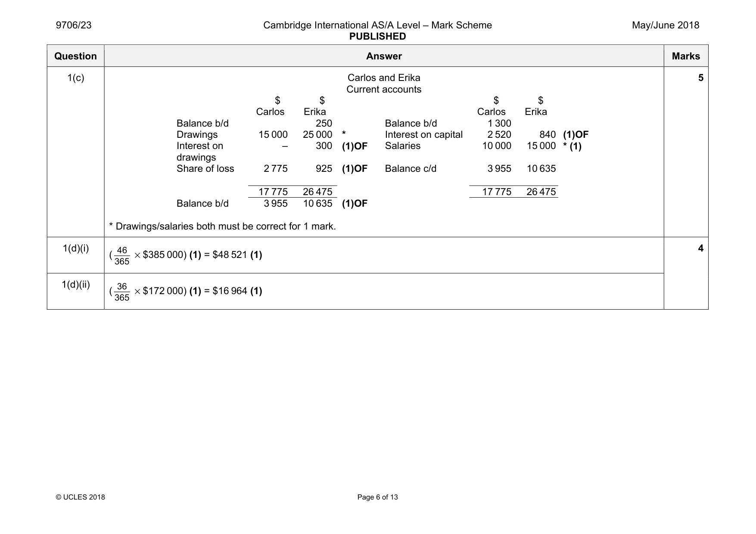Image resolution: width=756 pixels, height=534 pixels.
Task: Click the 'Share of loss' label
Action: coord(205,169)
